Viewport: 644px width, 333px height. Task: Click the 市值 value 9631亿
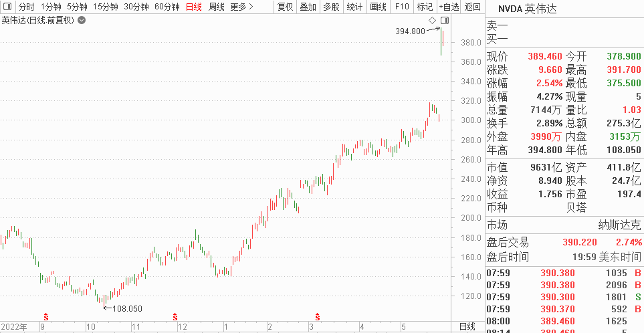click(x=546, y=168)
